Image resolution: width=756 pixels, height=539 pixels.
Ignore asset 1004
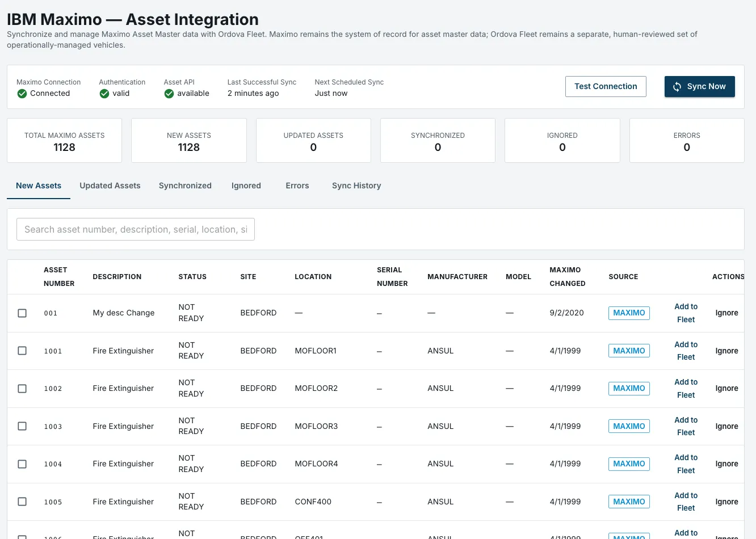(x=726, y=464)
